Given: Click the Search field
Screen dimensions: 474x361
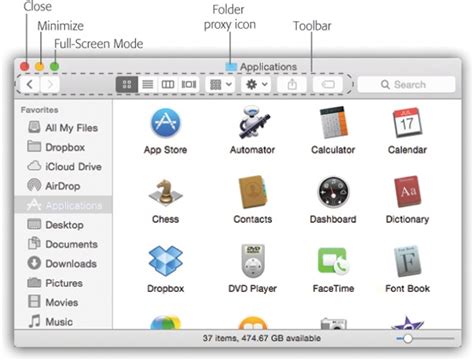Looking at the screenshot, I should 406,85.
